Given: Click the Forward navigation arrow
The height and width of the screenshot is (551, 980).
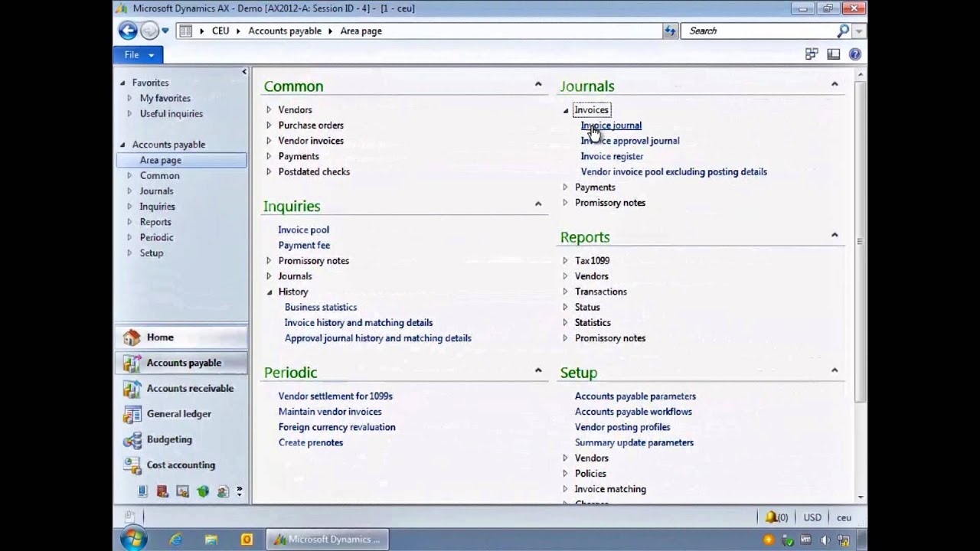Looking at the screenshot, I should click(x=149, y=31).
